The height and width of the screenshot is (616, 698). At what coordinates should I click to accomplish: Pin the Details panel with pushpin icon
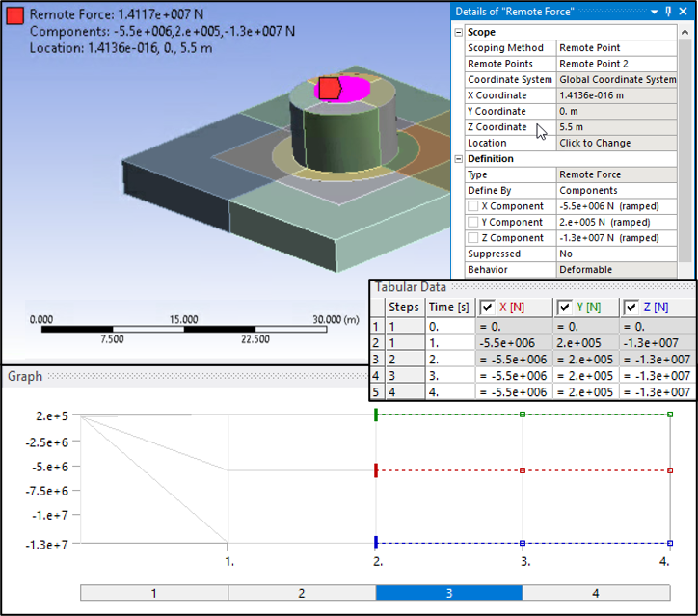click(667, 12)
